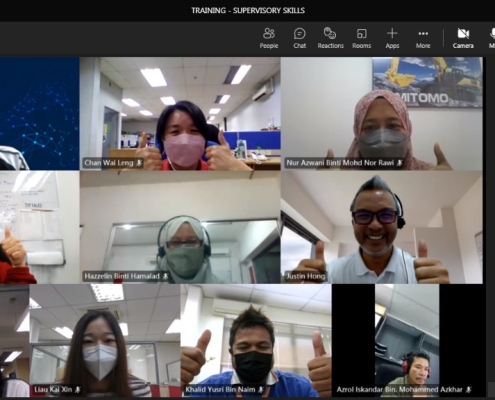495x400 pixels.
Task: Open the Reactions menu
Action: pyautogui.click(x=330, y=38)
